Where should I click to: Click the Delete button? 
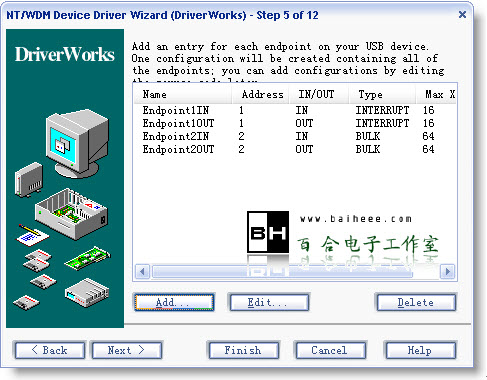(416, 302)
